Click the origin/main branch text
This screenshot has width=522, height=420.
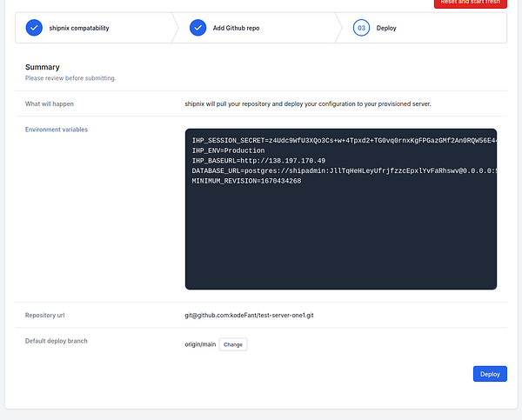tap(200, 344)
